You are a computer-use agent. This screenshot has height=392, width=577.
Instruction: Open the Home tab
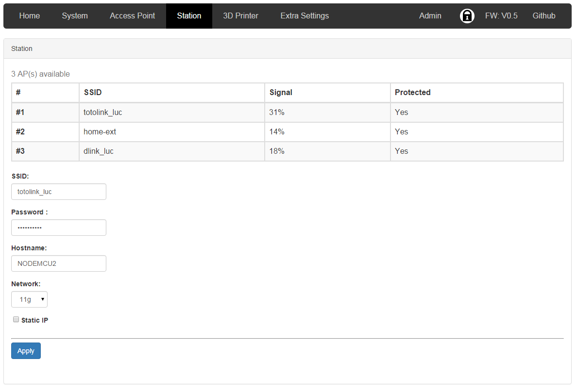pyautogui.click(x=30, y=16)
